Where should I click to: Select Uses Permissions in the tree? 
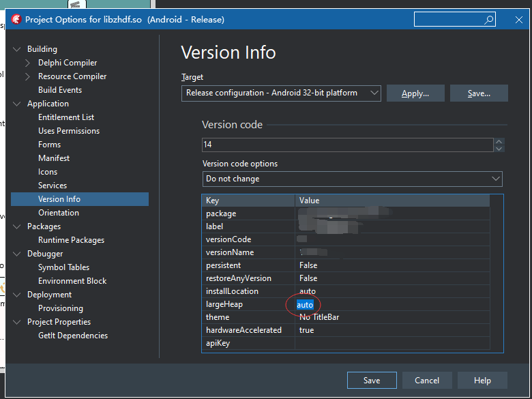tap(69, 131)
